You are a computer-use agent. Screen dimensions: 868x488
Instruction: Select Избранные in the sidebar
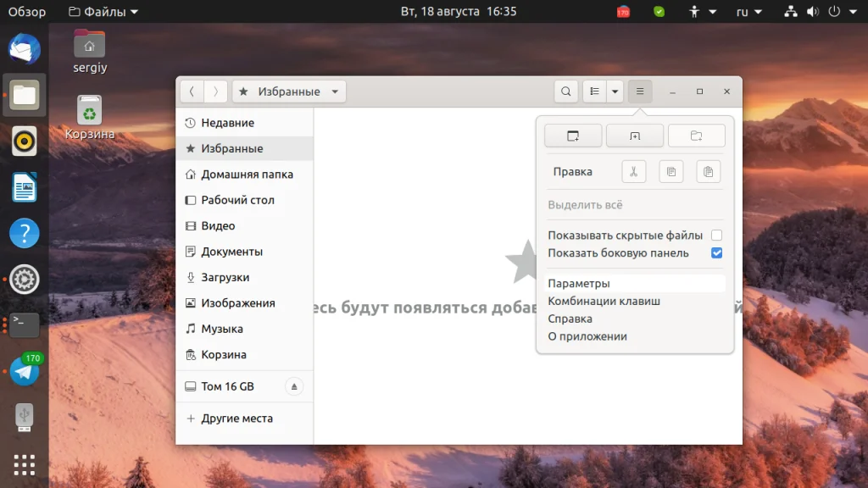(244, 148)
